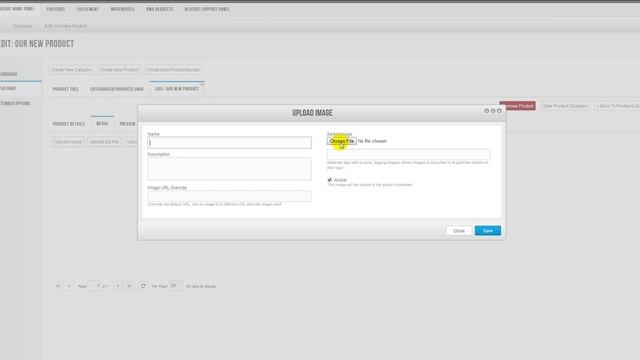Screen dimensions: 640x360
Task: Click Create New Product Bundle button
Action: pos(173,70)
